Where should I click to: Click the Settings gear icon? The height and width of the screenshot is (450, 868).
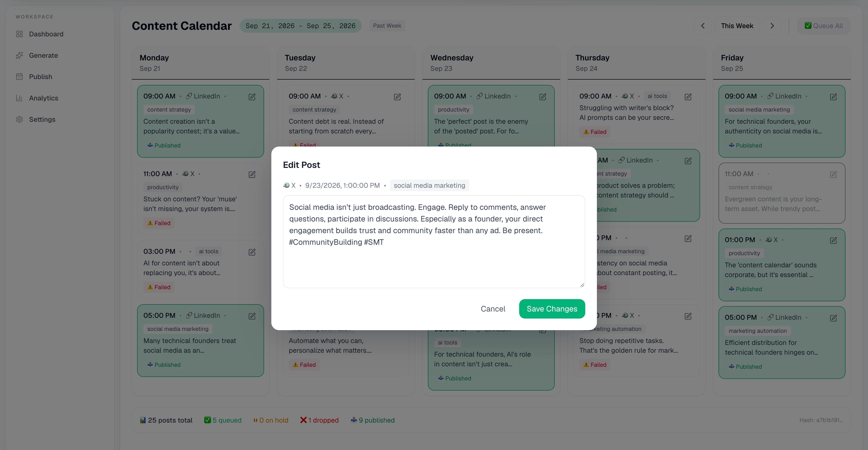[20, 119]
